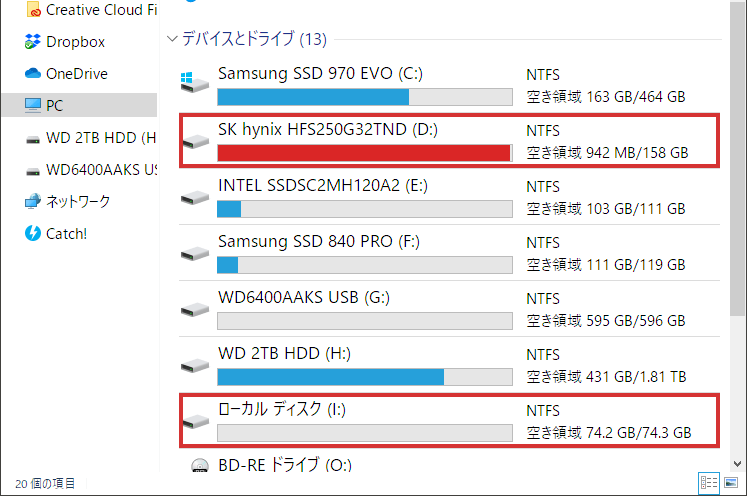This screenshot has height=496, width=747.
Task: Click the scrollbar down arrow
Action: [737, 464]
